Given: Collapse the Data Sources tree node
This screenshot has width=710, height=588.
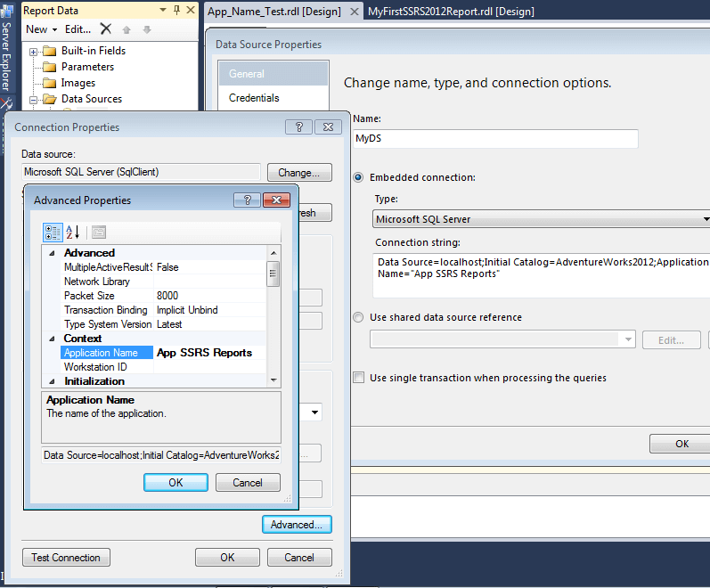Looking at the screenshot, I should pyautogui.click(x=33, y=100).
